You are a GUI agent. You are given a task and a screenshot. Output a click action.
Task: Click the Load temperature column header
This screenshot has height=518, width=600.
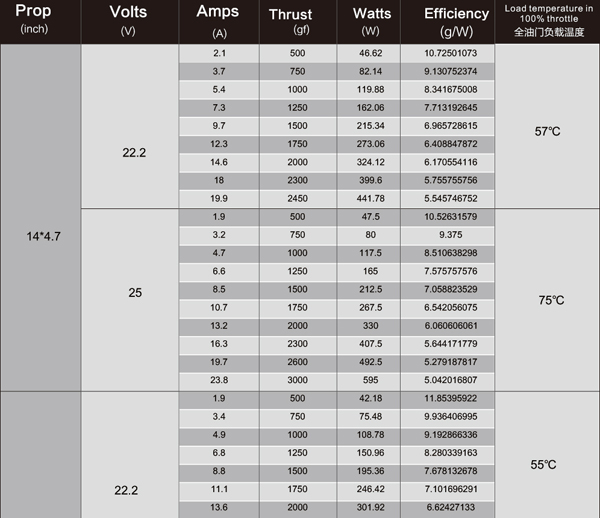(549, 20)
